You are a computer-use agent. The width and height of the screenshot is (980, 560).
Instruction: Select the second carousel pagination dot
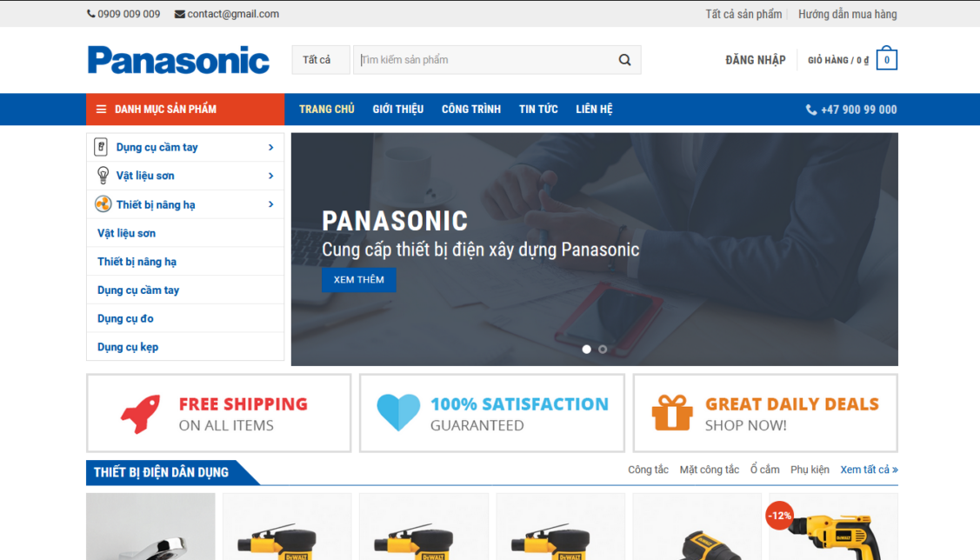[603, 348]
